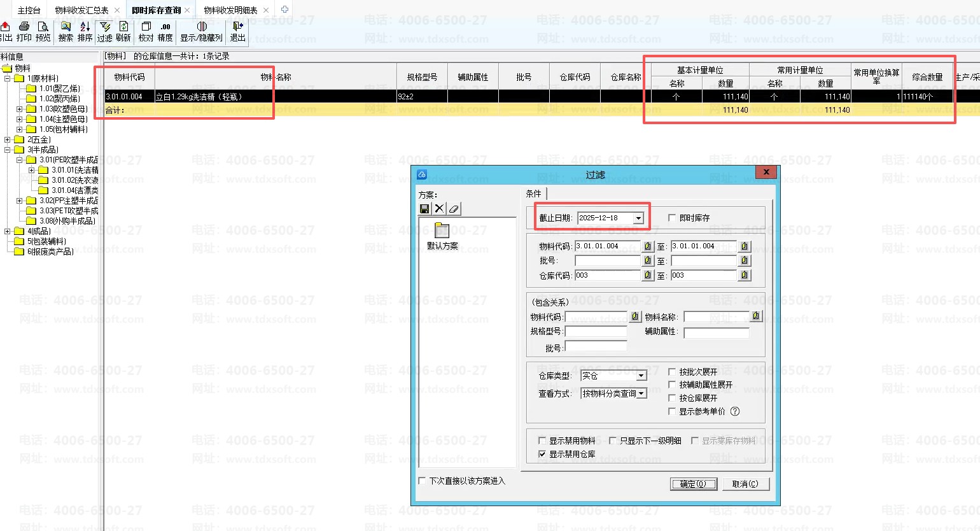Click the 显示/隐藏列 column toggle icon

[201, 27]
